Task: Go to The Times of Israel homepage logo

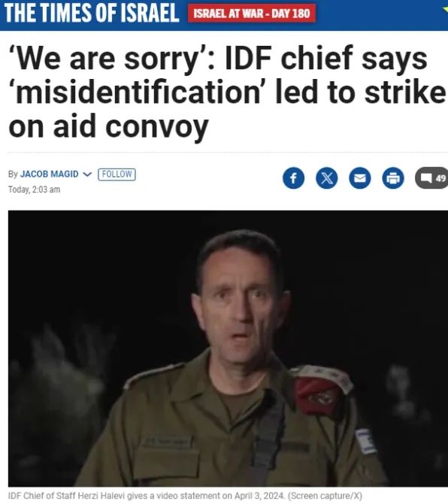Action: (x=92, y=14)
